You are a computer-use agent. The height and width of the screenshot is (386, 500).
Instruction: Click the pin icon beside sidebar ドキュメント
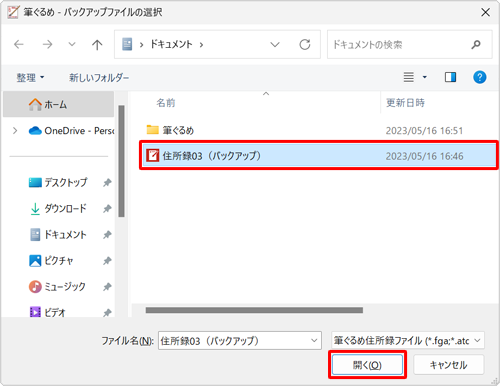pos(107,235)
